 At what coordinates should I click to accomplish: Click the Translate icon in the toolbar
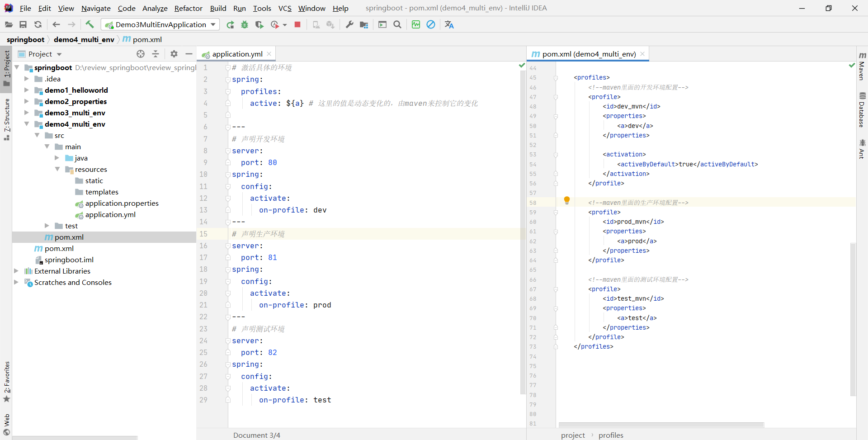[x=449, y=24]
